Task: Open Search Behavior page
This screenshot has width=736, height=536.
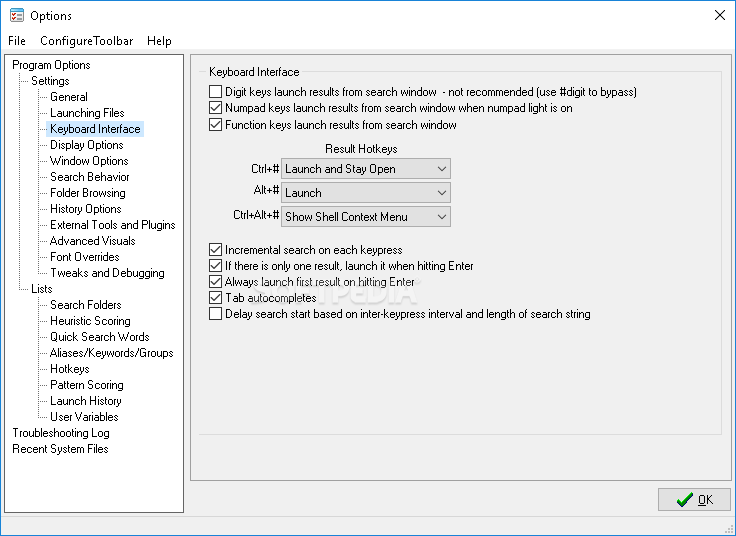Action: point(90,176)
